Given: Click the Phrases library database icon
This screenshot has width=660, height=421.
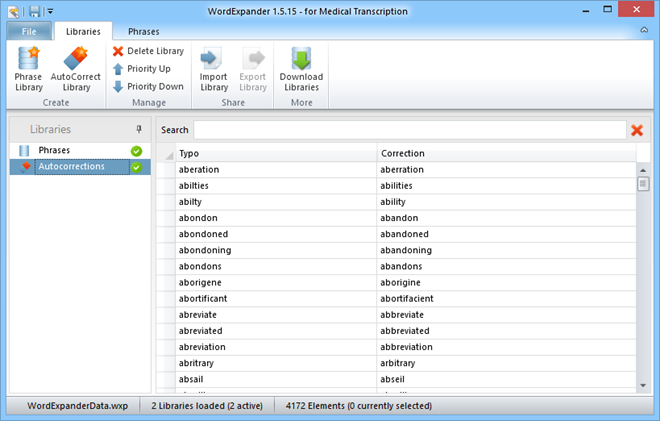Looking at the screenshot, I should 24,150.
